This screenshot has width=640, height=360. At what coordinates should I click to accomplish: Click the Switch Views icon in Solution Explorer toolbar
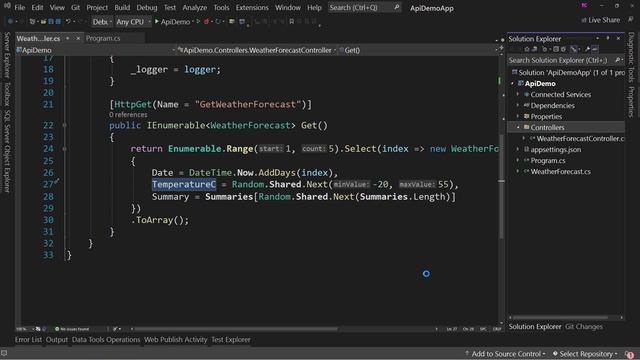[x=534, y=49]
